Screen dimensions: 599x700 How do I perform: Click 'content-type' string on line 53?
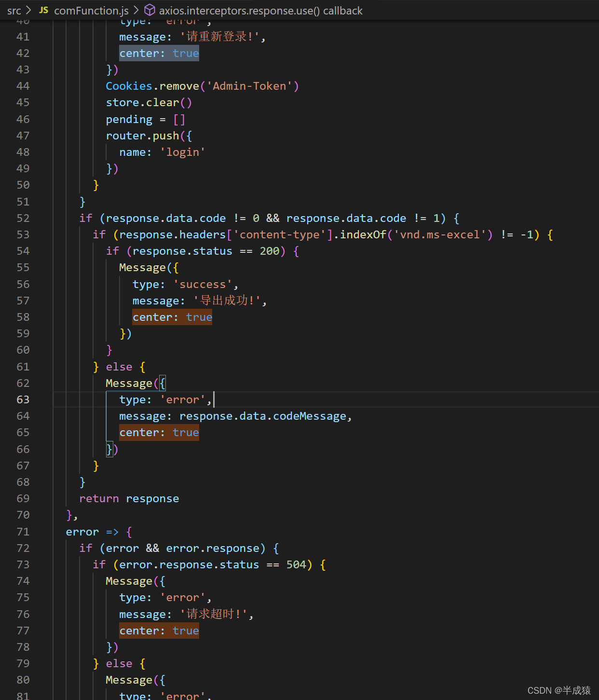click(x=283, y=234)
